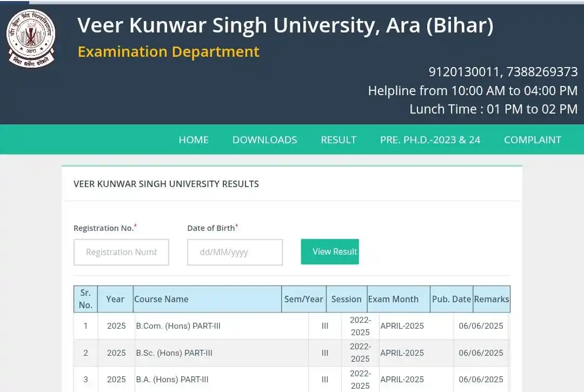This screenshot has width=584, height=392.
Task: Click the 06/06/2025 date in B.Sc. row
Action: pos(481,353)
